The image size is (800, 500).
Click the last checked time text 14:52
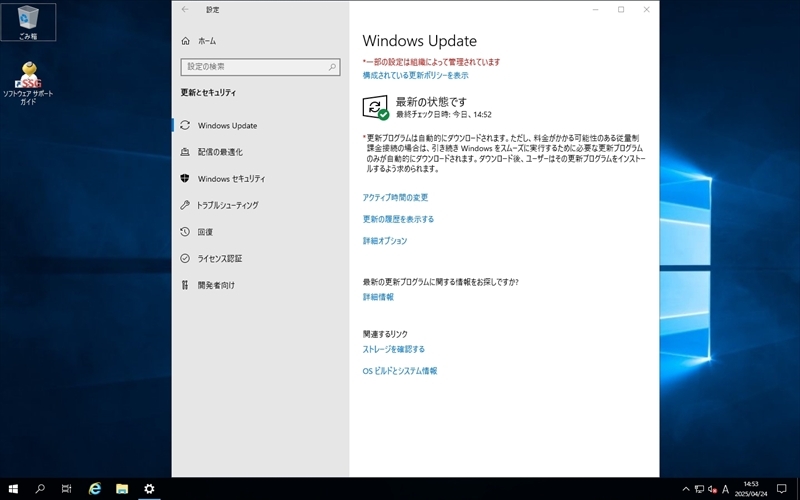[444, 114]
